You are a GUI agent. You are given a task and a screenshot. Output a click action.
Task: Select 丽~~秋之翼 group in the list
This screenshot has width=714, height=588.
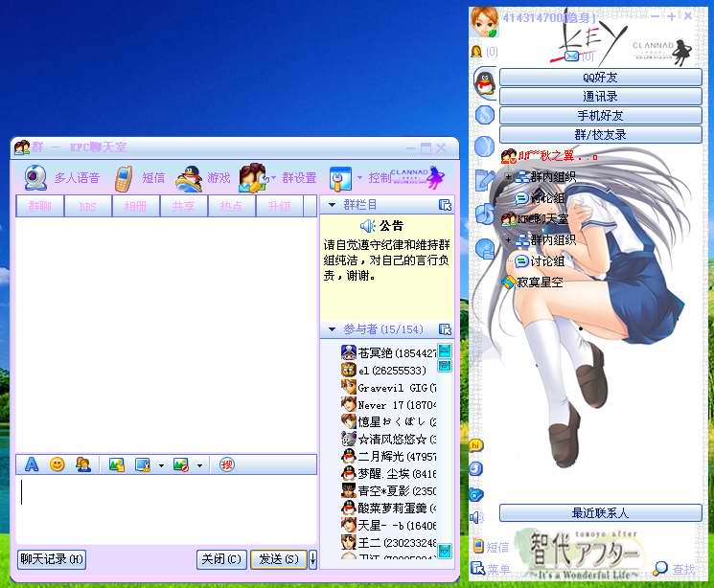click(x=549, y=156)
